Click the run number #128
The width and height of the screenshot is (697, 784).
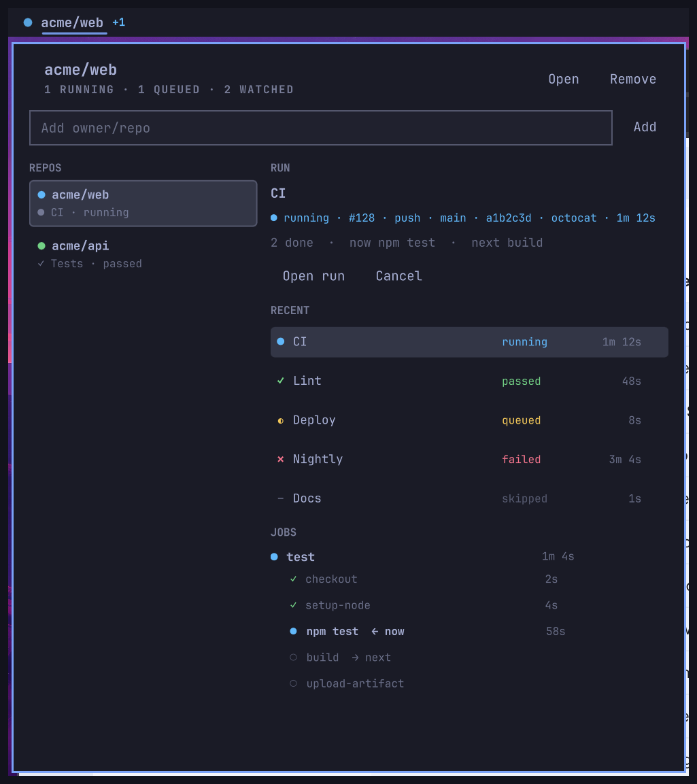coord(362,218)
